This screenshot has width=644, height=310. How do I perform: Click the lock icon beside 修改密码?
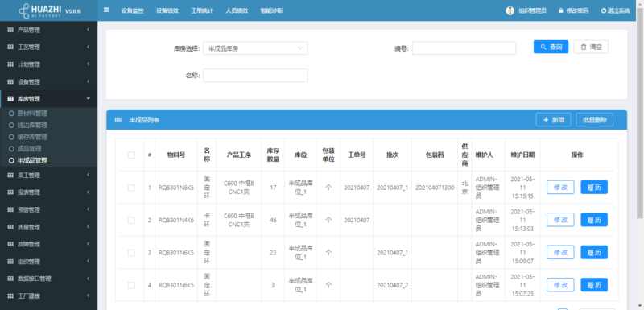(x=560, y=11)
